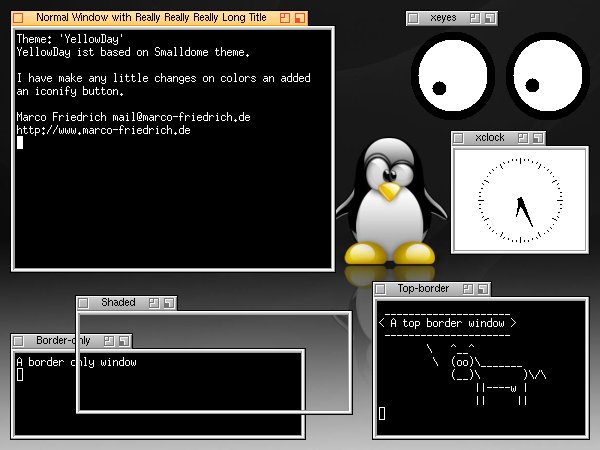600x450 pixels.
Task: Click the 'mail@marco-friedrich.de' email text
Action: (181, 117)
